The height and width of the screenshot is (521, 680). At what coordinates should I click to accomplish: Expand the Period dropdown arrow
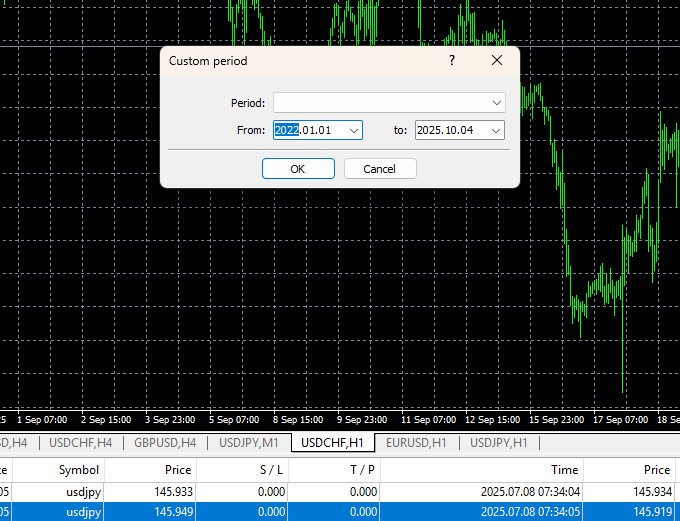click(497, 102)
